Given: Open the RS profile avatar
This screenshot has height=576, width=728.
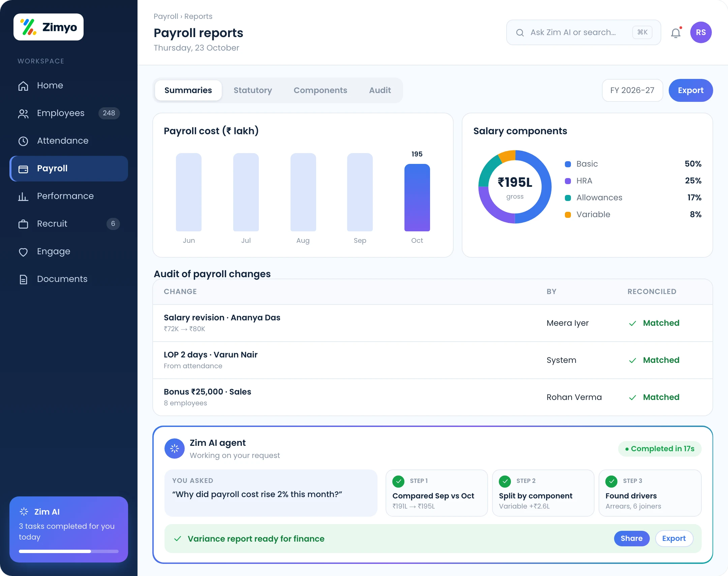Looking at the screenshot, I should (701, 32).
